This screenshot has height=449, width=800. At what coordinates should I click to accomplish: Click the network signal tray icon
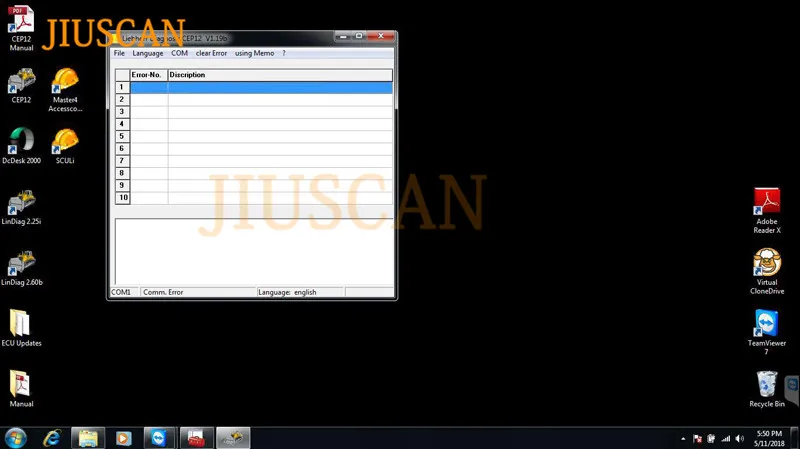pos(726,439)
